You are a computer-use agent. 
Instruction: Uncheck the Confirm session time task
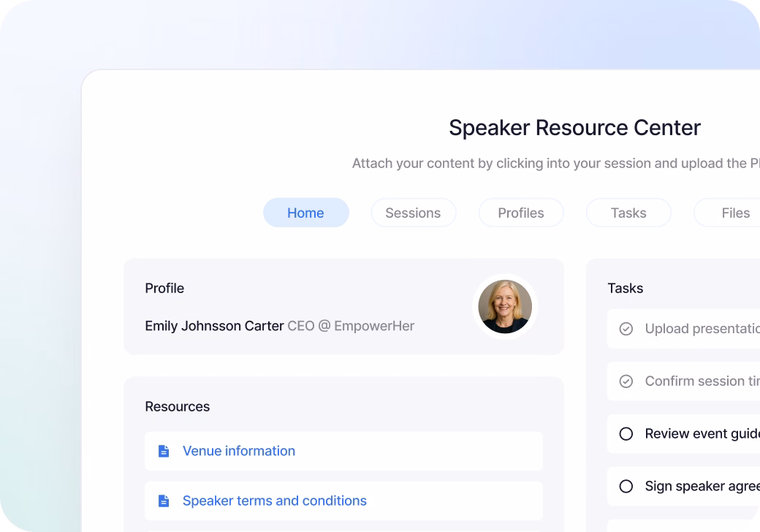[626, 381]
